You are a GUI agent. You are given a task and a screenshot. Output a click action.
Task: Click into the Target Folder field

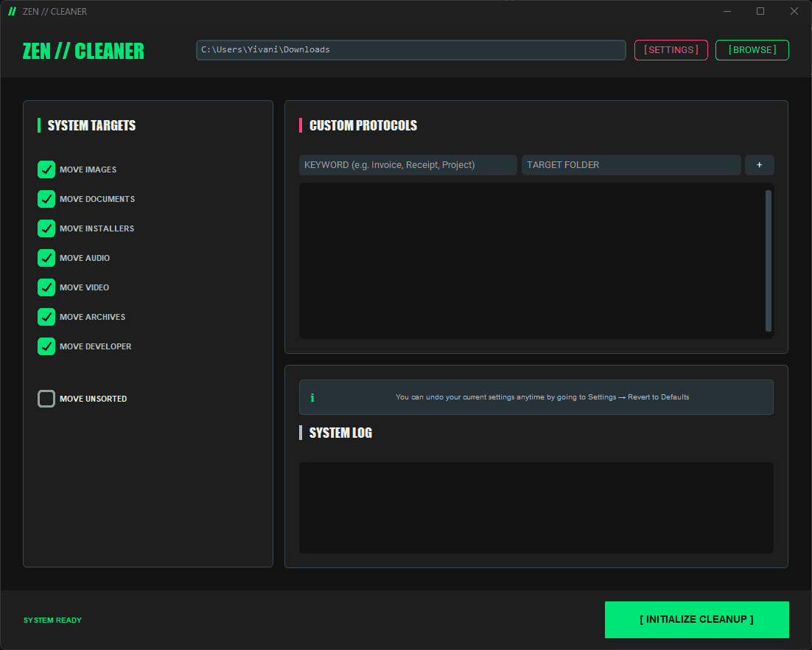(x=631, y=165)
